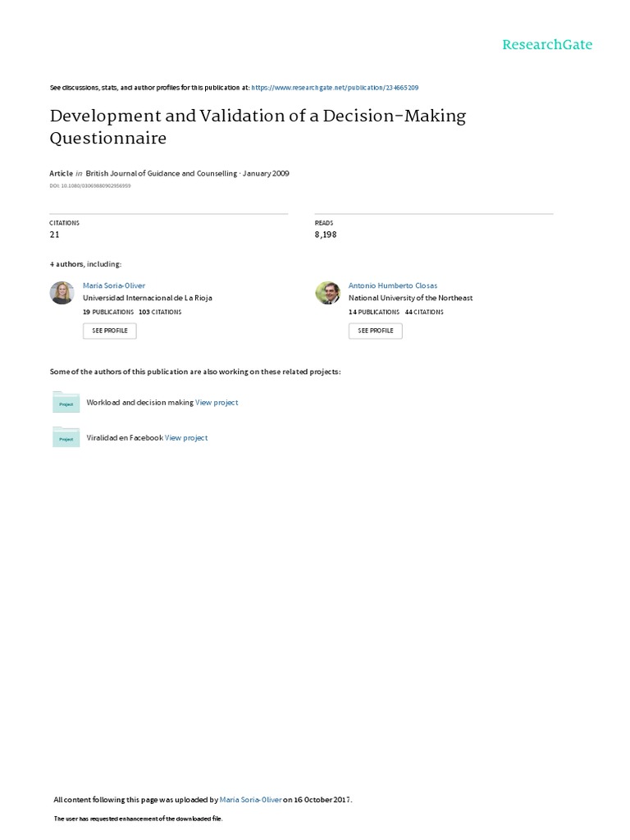Open the researchgate.net publication URL link
630x840 pixels.
point(335,88)
